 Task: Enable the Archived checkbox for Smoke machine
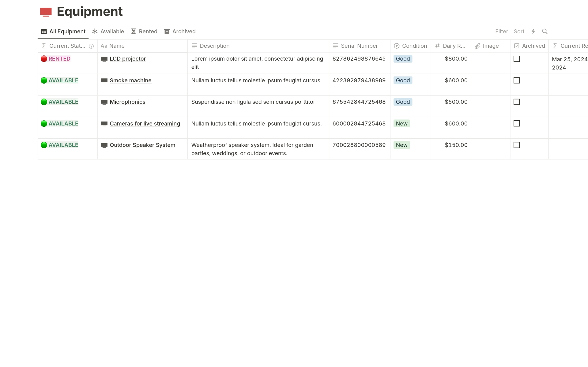517,80
